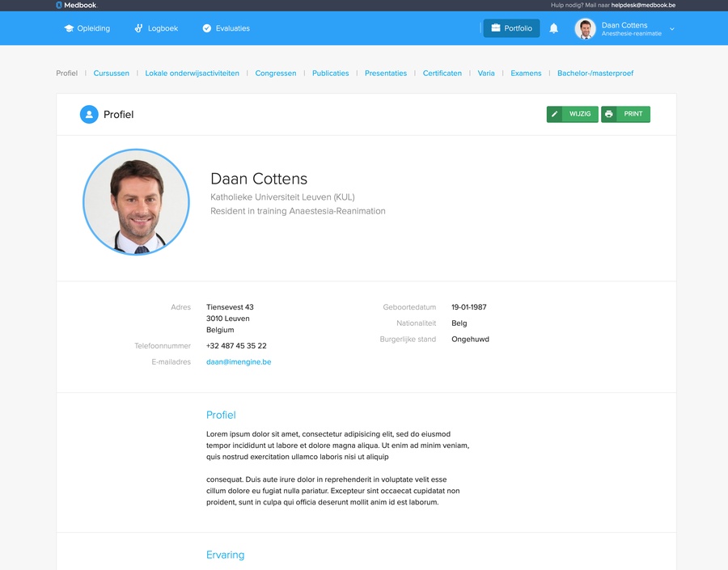Click the Tiensevest 43 address line
Screen dimensions: 728x570
[230, 307]
